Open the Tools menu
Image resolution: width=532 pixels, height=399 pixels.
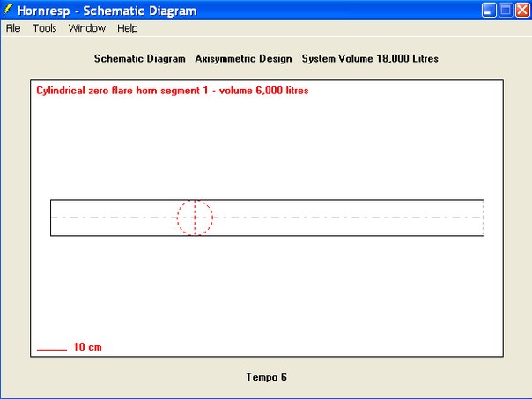tap(44, 28)
